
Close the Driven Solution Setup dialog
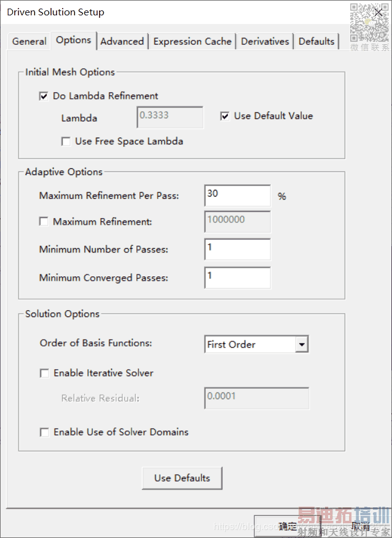(x=377, y=12)
